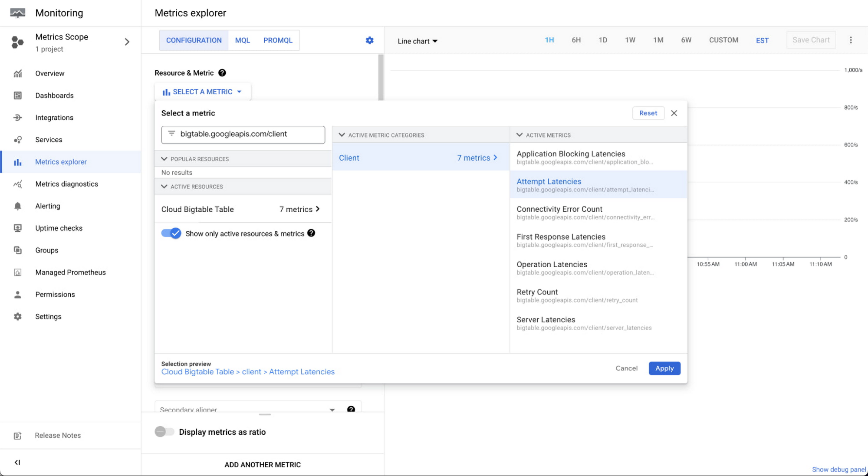This screenshot has width=868, height=476.
Task: Click the configuration gear icon in toolbar
Action: 369,40
